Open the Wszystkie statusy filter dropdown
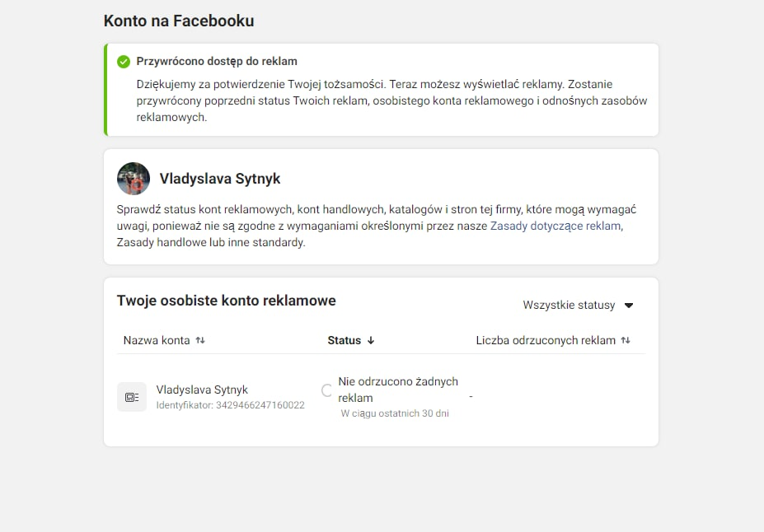 click(x=569, y=306)
